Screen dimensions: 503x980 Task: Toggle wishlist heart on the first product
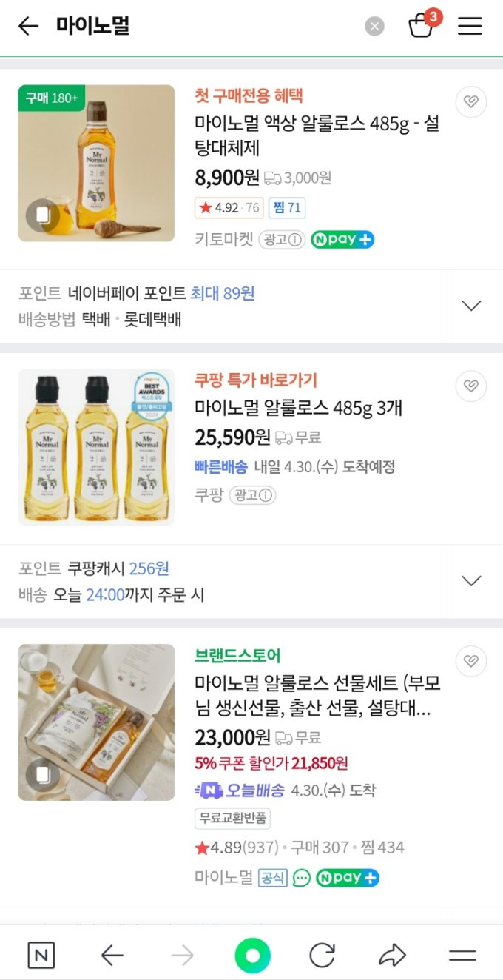pos(471,101)
